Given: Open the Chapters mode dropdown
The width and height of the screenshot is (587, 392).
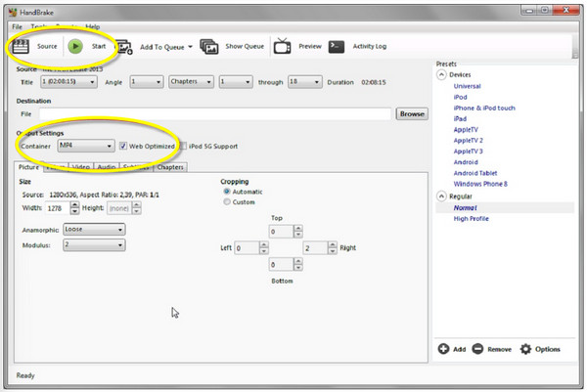Looking at the screenshot, I should coord(191,82).
